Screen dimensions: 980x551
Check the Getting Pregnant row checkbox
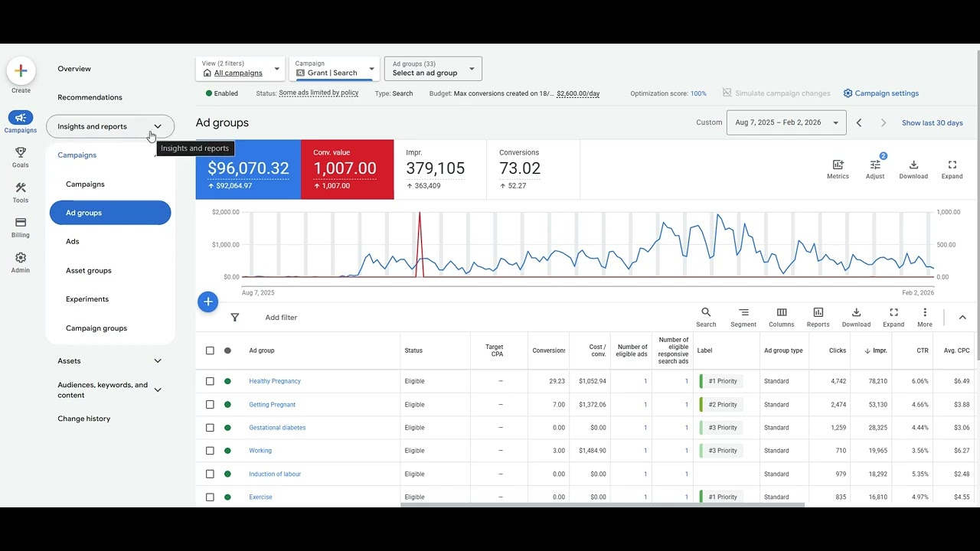click(210, 404)
